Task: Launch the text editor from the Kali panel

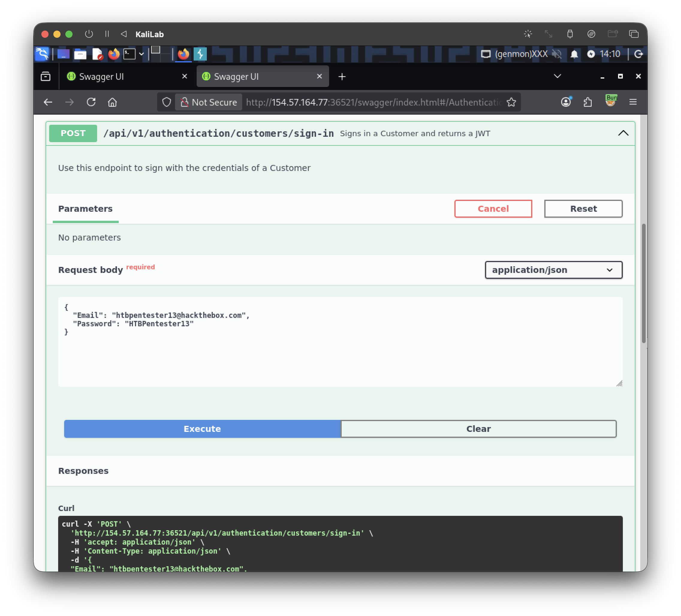Action: click(97, 54)
